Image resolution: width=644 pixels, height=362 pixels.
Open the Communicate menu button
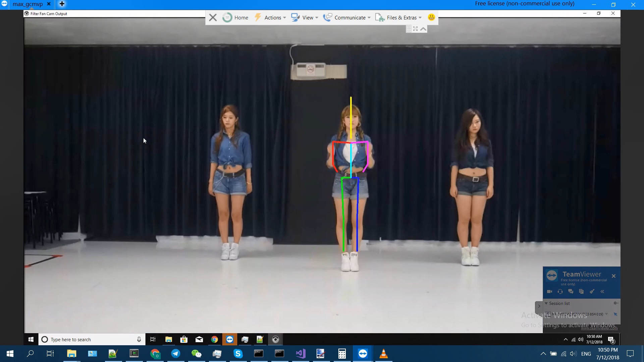coord(347,17)
